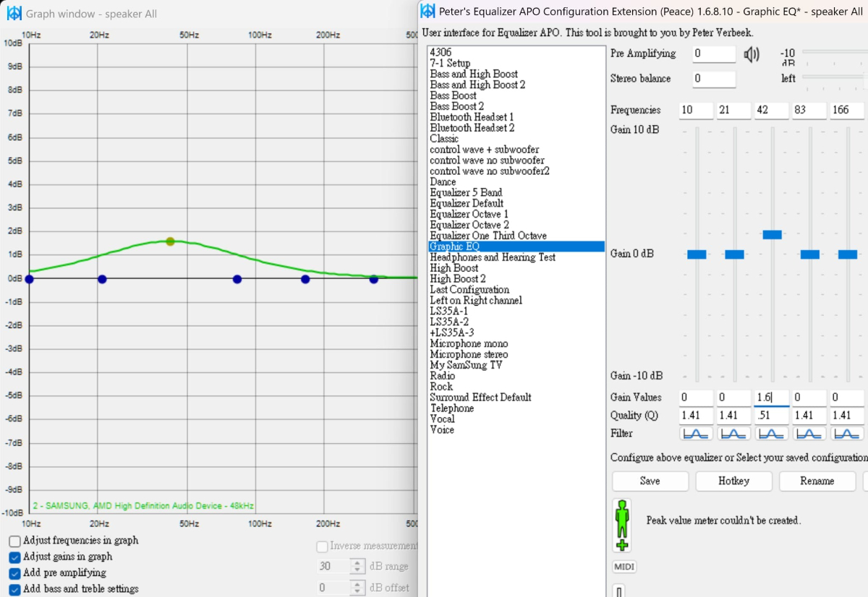868x597 pixels.
Task: Select the Rock configuration
Action: pyautogui.click(x=441, y=387)
